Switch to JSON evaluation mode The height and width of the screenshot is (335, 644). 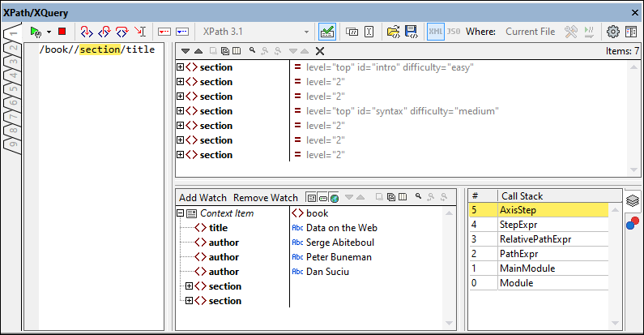tap(454, 32)
